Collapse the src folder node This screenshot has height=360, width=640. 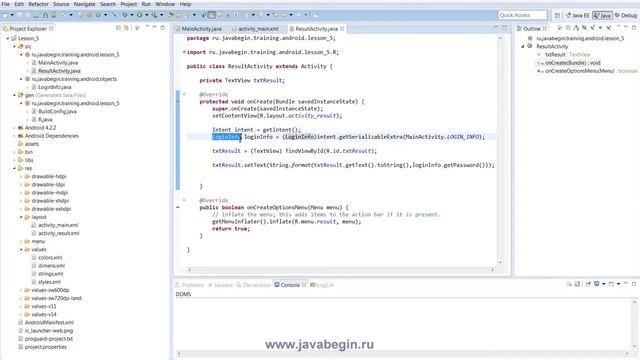(15, 47)
